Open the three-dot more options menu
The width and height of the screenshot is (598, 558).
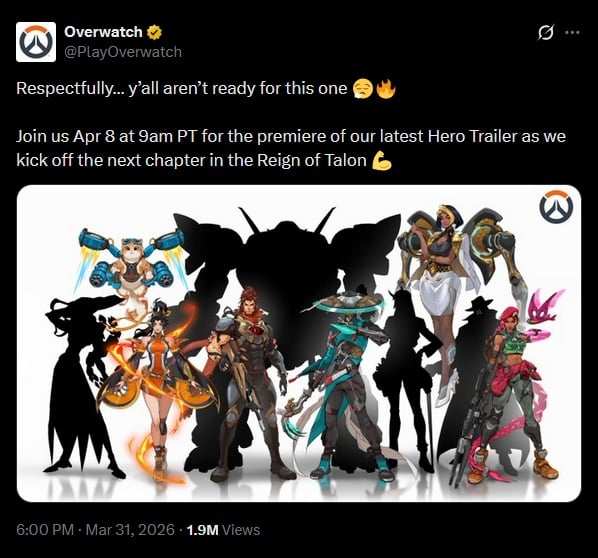[572, 32]
